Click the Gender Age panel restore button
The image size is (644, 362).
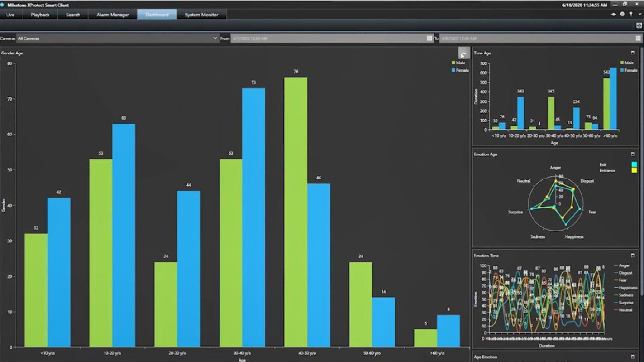[x=464, y=53]
